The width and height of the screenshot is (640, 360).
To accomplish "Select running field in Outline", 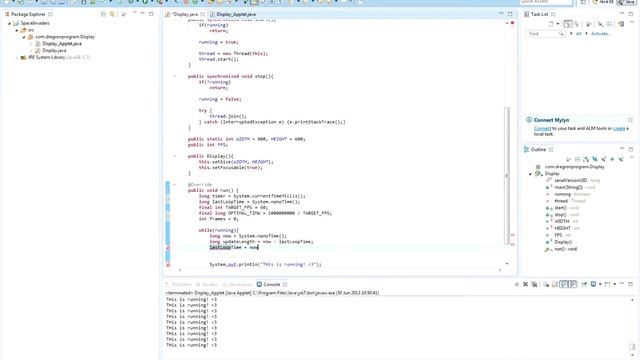I will (x=562, y=194).
